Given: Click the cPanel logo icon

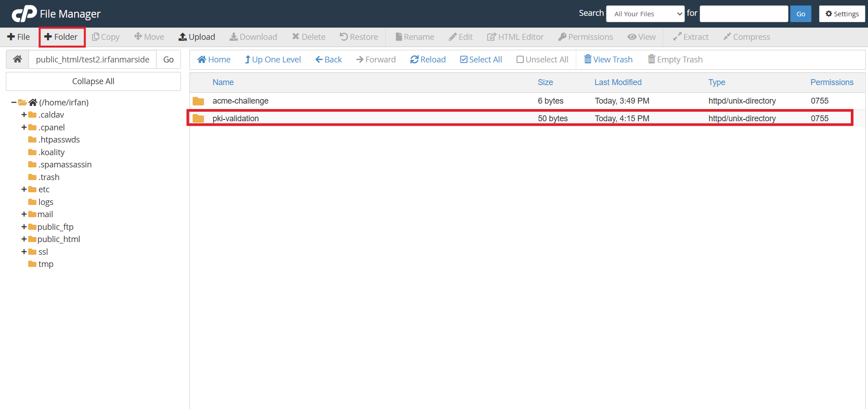Looking at the screenshot, I should [x=24, y=14].
